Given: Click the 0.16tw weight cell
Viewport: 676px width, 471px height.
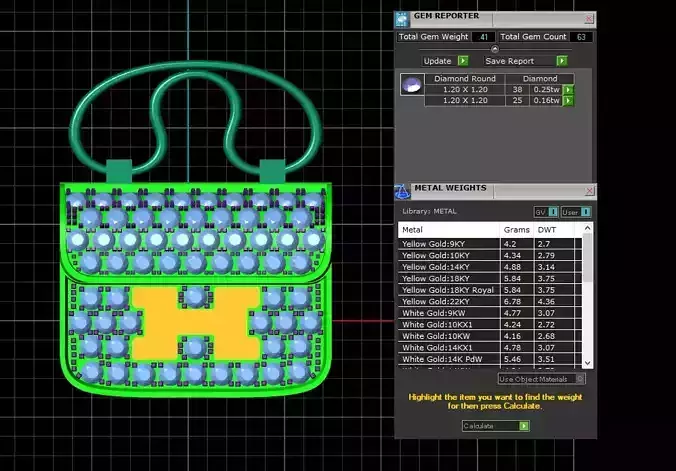Looking at the screenshot, I should (x=546, y=100).
